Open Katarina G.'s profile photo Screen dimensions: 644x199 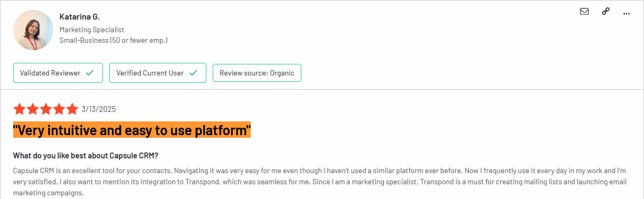tap(33, 30)
